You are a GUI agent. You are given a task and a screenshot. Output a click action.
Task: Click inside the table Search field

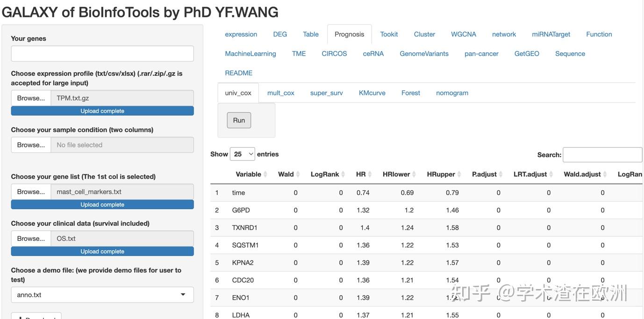coord(602,154)
